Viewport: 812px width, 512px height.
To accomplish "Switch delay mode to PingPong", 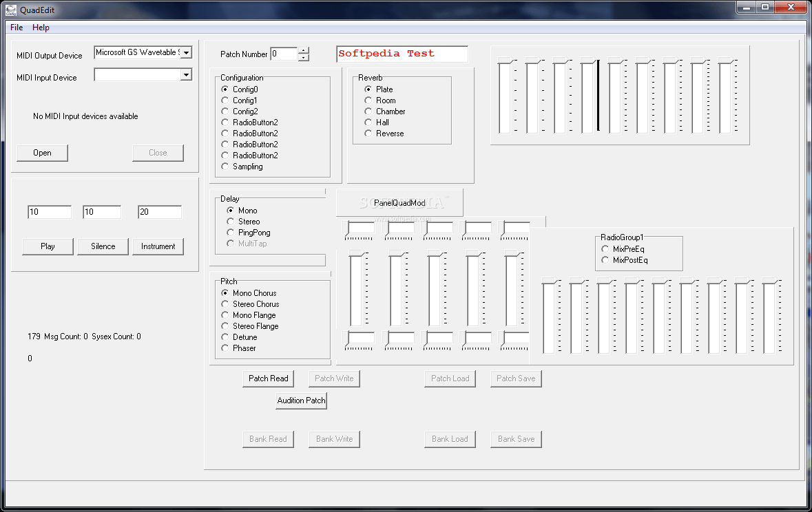I will [x=229, y=232].
